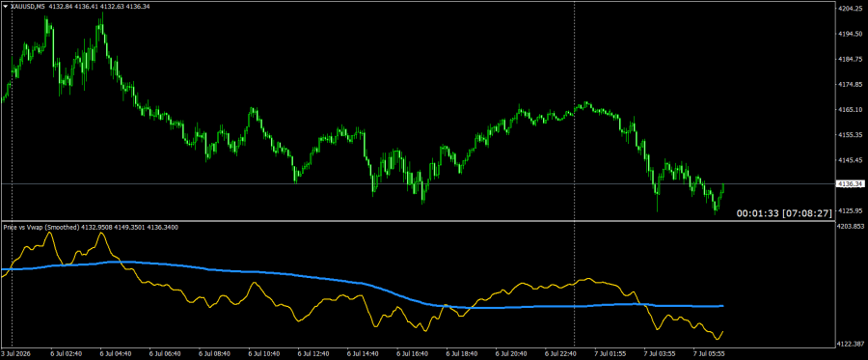Click the 4122.387 indicator scale value
The height and width of the screenshot is (360, 868).
(852, 344)
